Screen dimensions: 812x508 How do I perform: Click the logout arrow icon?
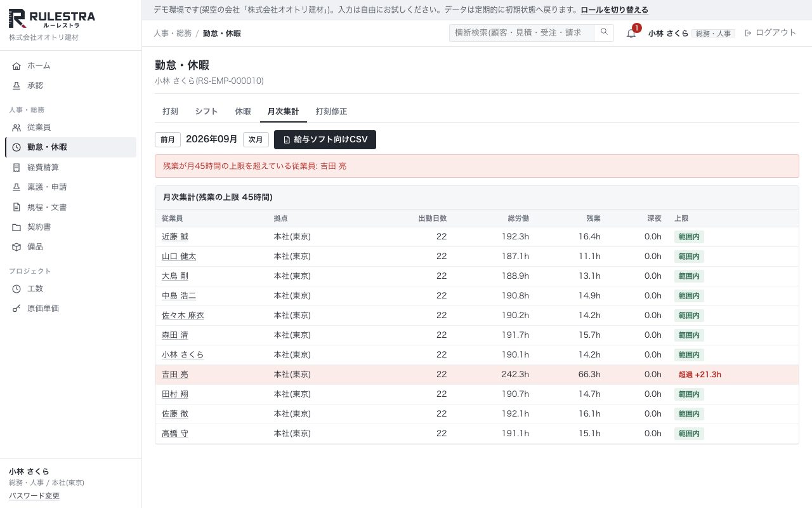[748, 33]
